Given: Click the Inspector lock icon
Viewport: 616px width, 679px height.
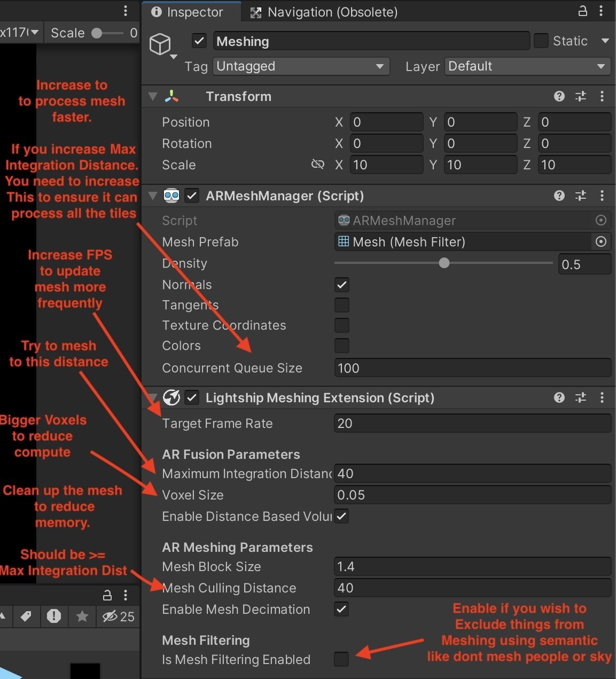Looking at the screenshot, I should 583,11.
